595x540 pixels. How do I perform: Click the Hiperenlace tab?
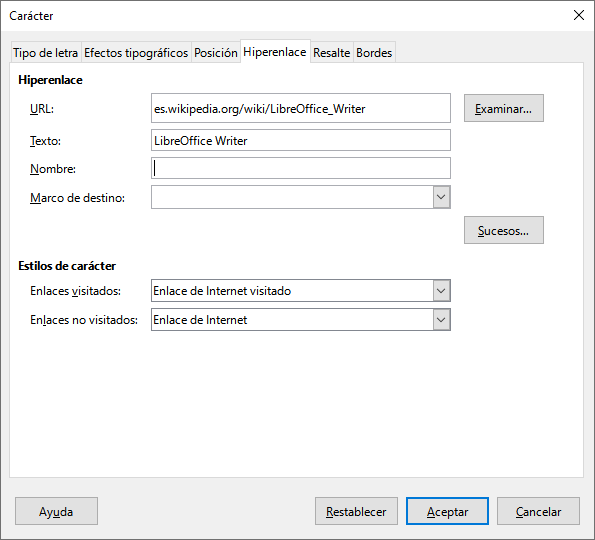275,51
